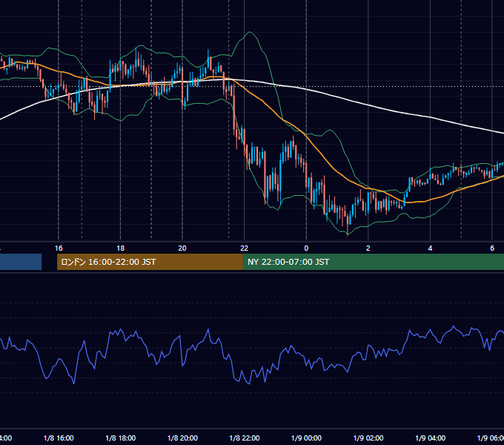Click the '0' hour label on the upper axis
The height and width of the screenshot is (445, 504).
click(x=306, y=248)
